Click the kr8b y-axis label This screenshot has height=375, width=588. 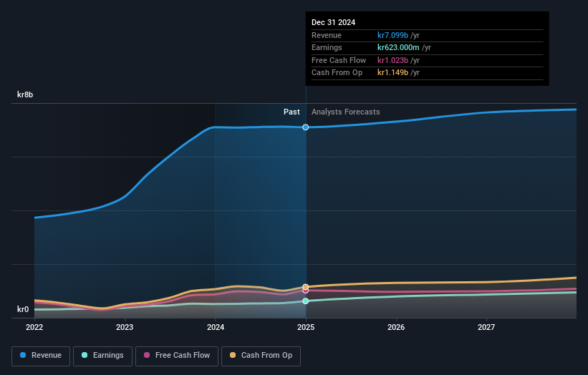click(x=25, y=94)
